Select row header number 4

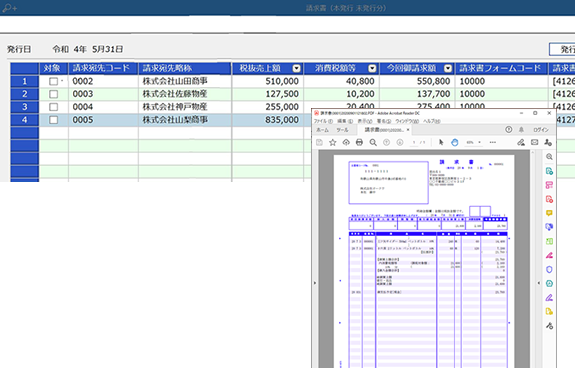(25, 120)
